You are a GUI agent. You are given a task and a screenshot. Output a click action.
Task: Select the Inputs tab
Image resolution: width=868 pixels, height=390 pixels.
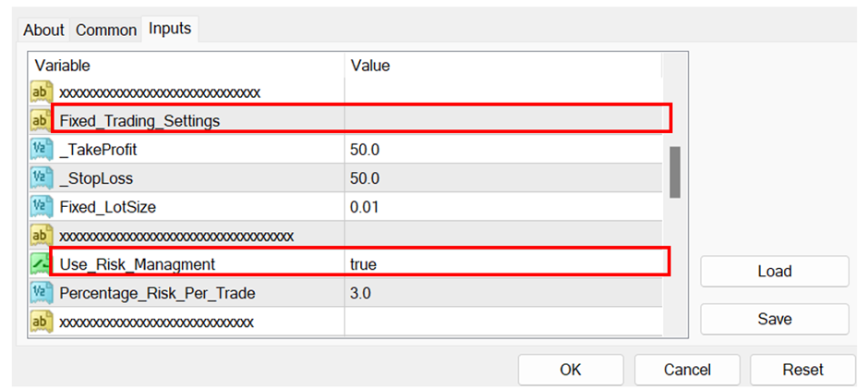pyautogui.click(x=170, y=29)
